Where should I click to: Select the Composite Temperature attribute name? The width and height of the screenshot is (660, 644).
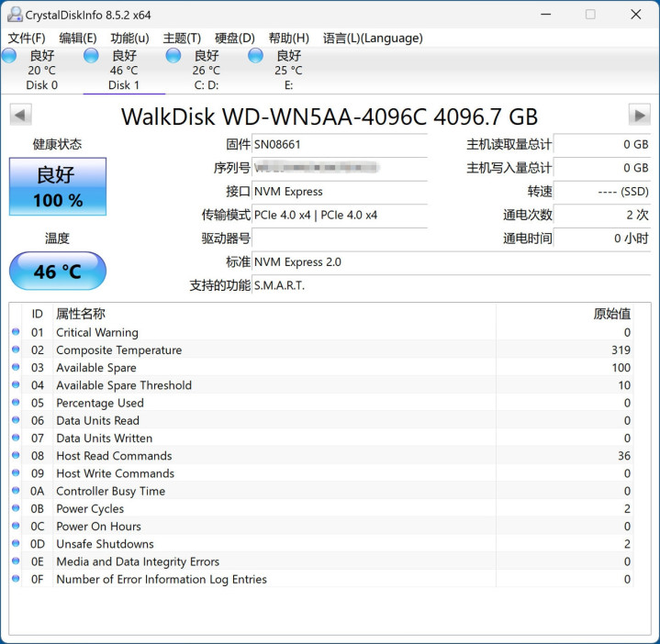point(119,350)
